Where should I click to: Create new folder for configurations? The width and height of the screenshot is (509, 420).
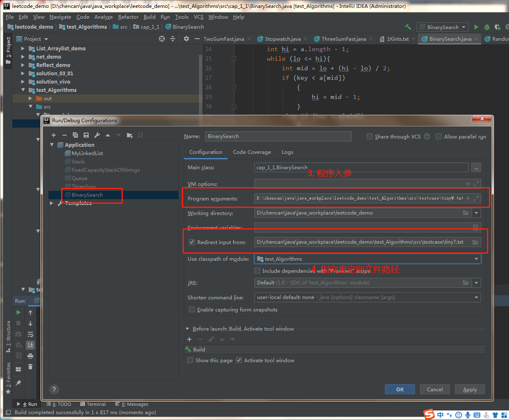coord(130,135)
